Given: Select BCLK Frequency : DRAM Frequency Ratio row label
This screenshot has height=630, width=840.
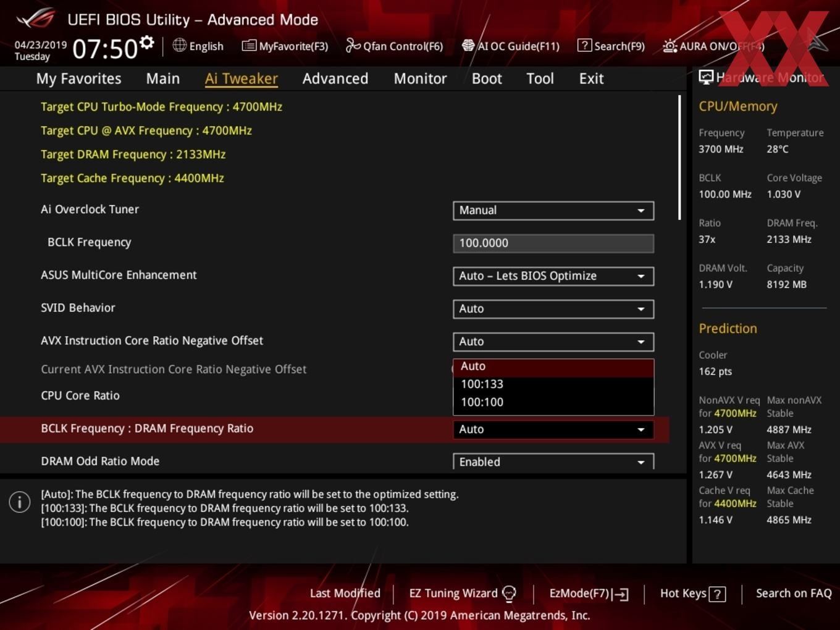Looking at the screenshot, I should pyautogui.click(x=147, y=428).
